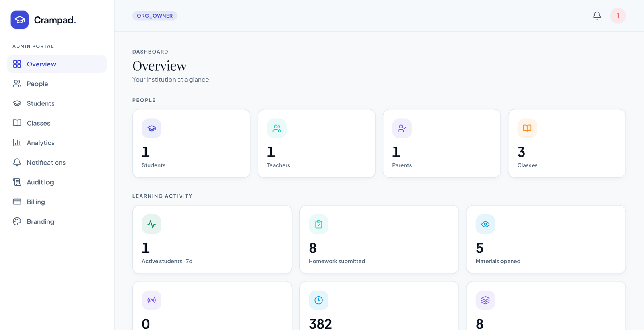
Task: Open the Classes menu item
Action: (x=57, y=123)
